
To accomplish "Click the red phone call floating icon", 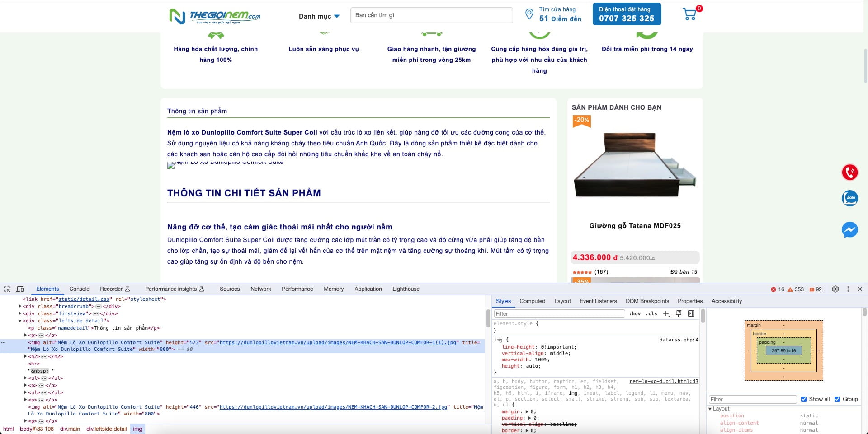I will (x=850, y=172).
